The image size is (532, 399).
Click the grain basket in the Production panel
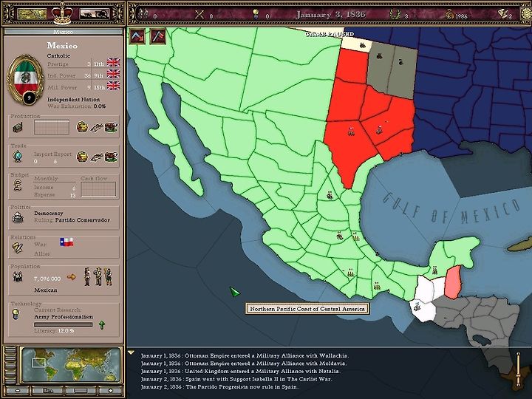point(82,127)
